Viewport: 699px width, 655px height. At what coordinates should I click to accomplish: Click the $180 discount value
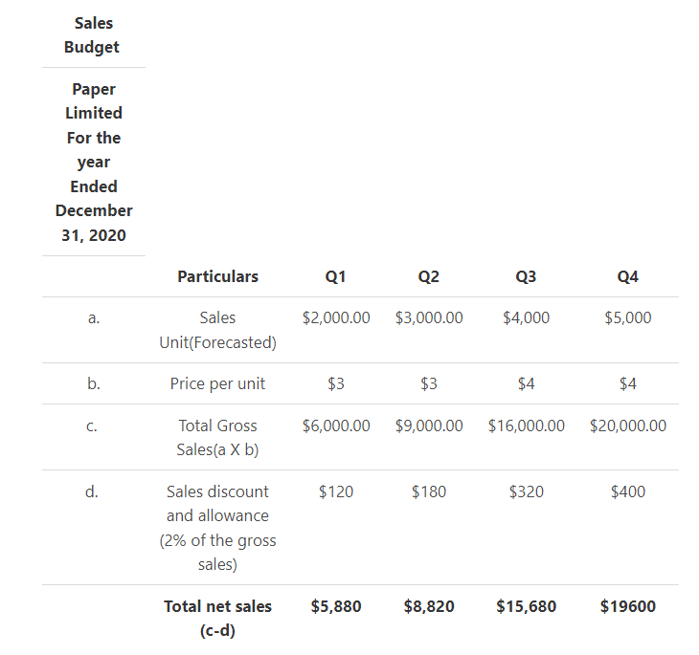coord(429,492)
